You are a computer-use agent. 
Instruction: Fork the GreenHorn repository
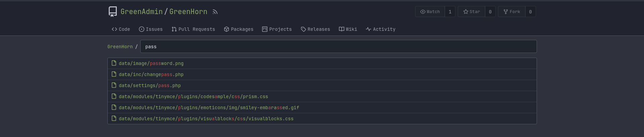(512, 12)
